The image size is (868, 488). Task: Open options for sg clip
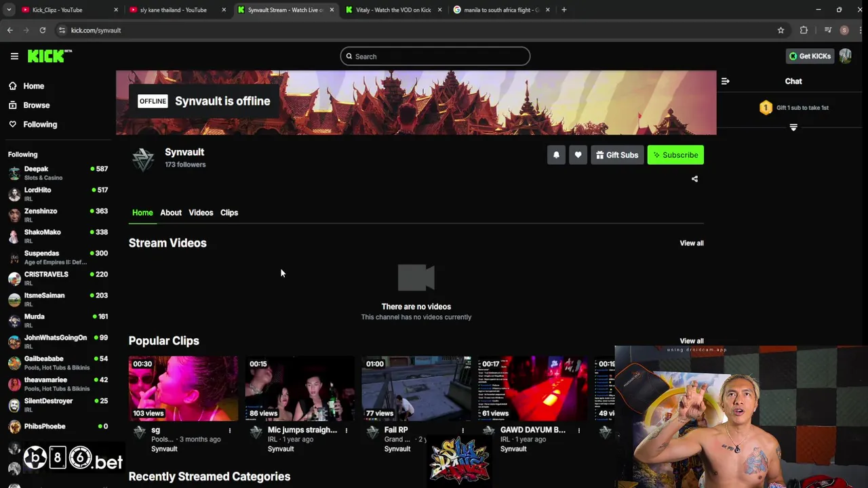[229, 430]
